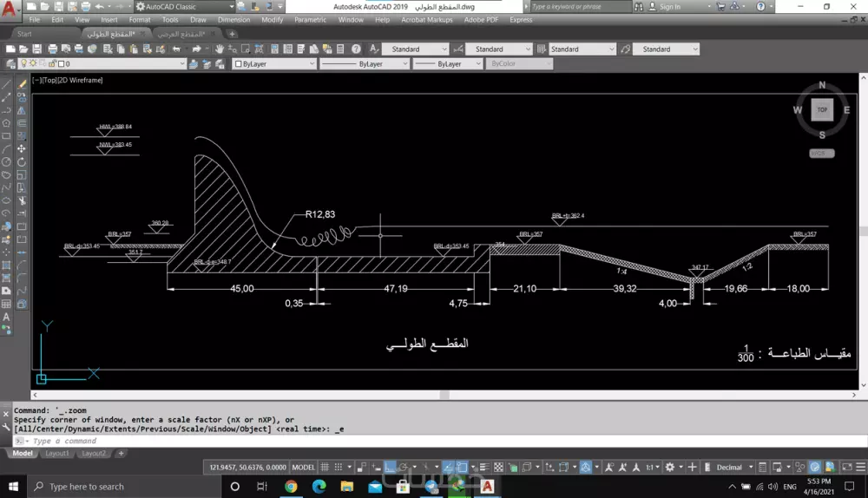Screen dimensions: 868x498
Task: Click the Paste clipboard icon
Action: (134, 49)
